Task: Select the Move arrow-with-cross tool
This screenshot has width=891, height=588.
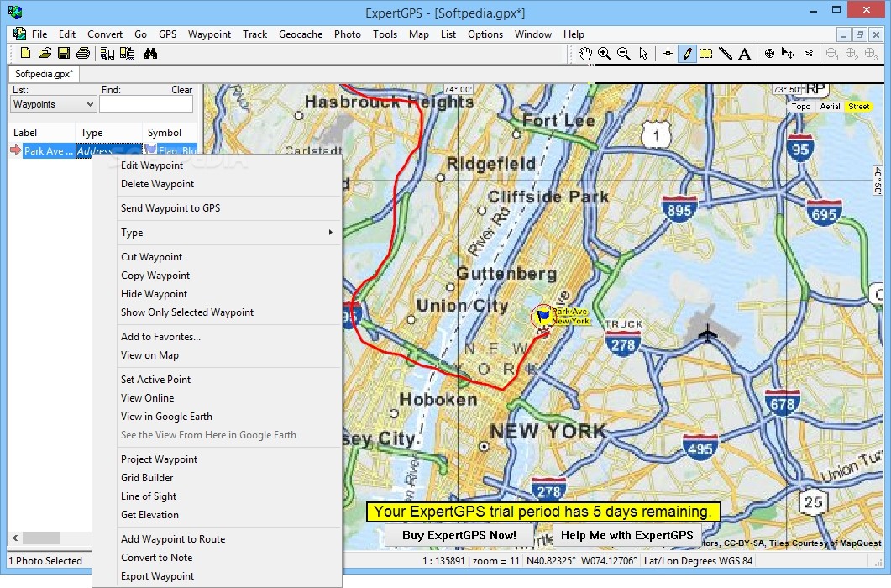Action: (789, 54)
